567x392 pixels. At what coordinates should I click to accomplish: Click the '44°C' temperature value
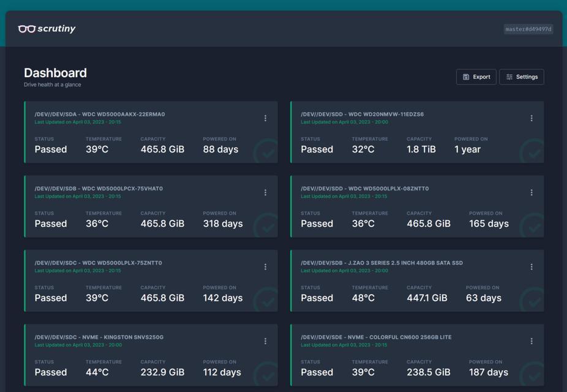point(97,372)
